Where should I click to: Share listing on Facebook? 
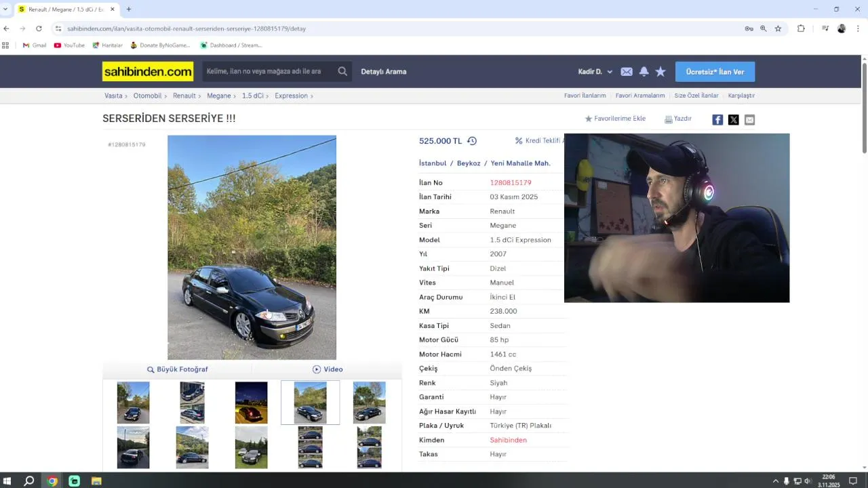(x=717, y=120)
